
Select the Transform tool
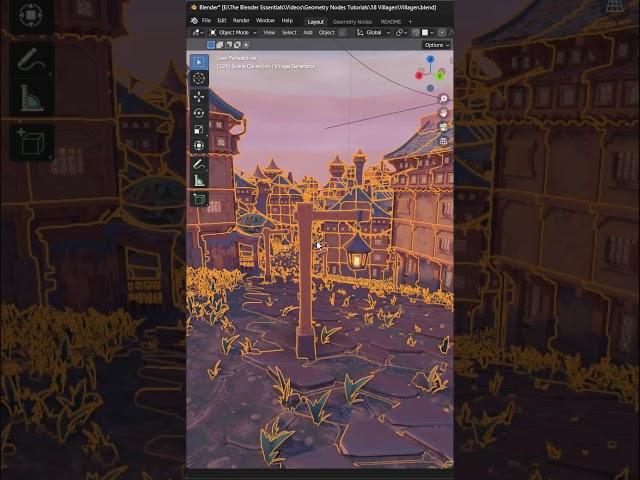tap(199, 145)
